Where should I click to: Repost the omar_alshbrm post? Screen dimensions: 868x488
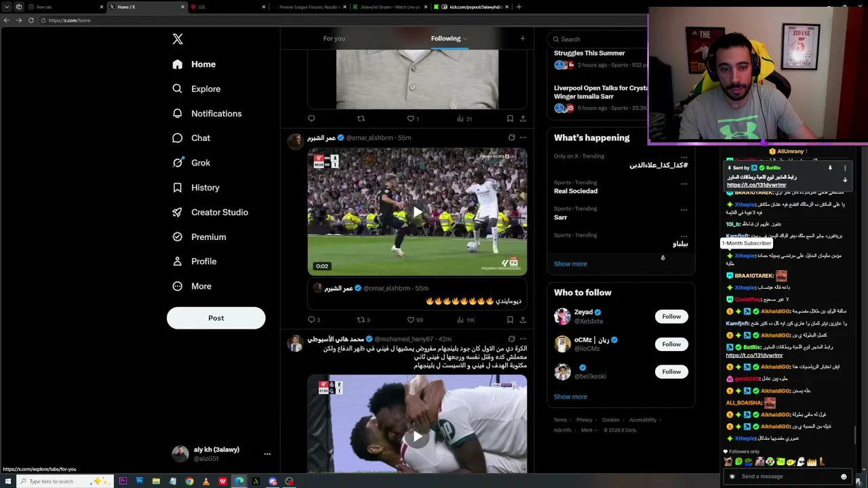pos(361,320)
